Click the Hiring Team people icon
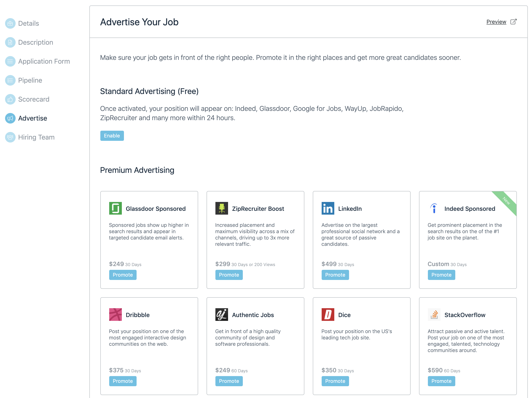The width and height of the screenshot is (532, 398). tap(10, 137)
